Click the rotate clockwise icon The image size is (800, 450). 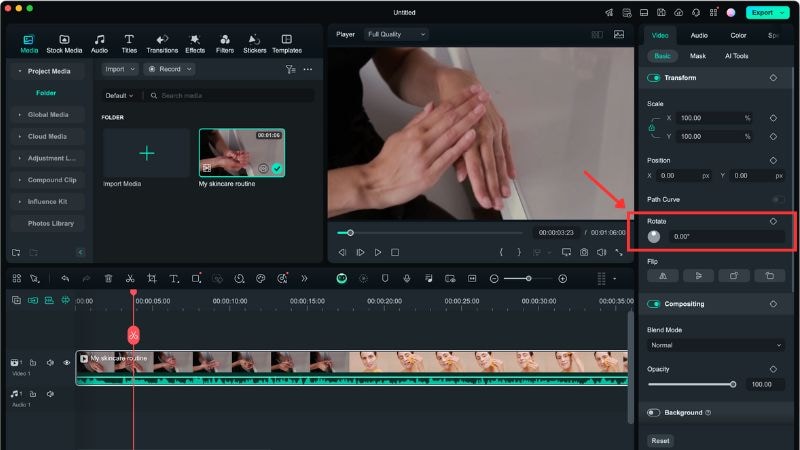coord(734,276)
